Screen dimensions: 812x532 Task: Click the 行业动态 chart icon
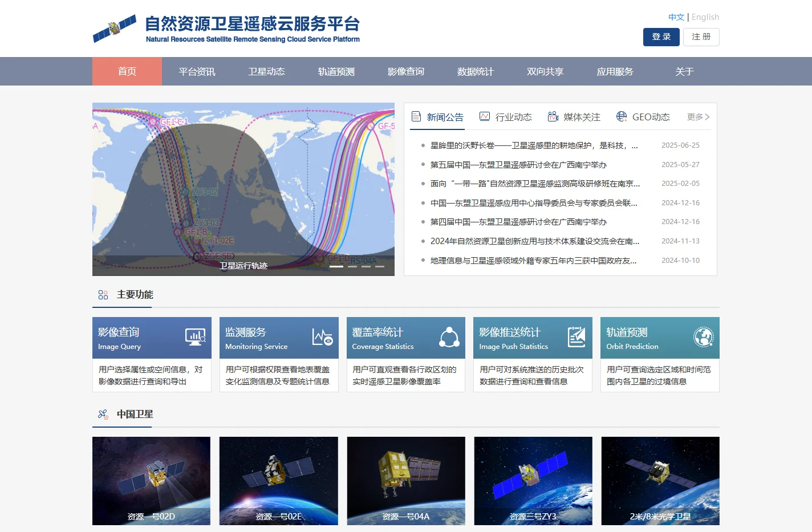[485, 116]
